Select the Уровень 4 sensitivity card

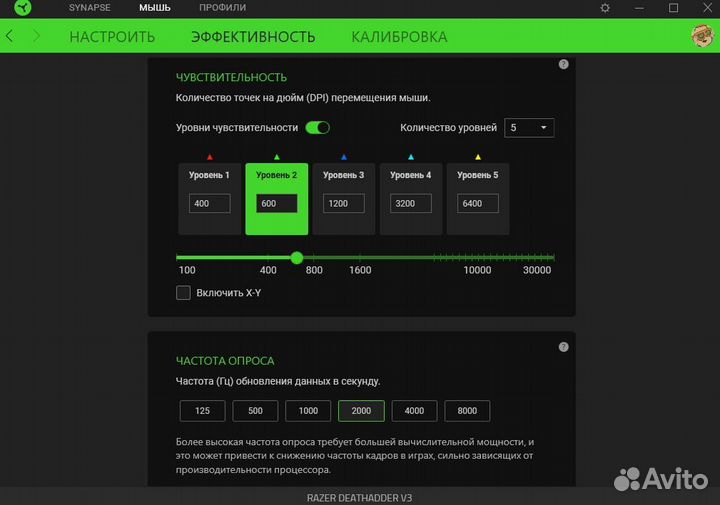point(411,199)
